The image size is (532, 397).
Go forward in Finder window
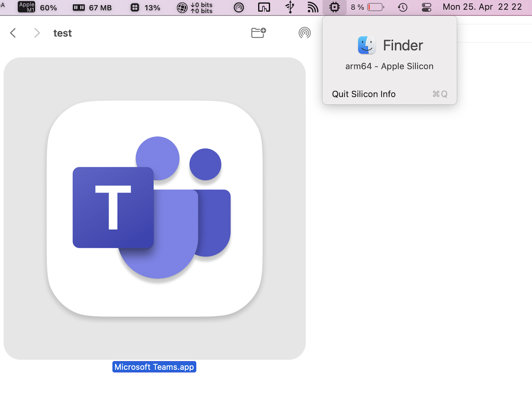pyautogui.click(x=37, y=33)
